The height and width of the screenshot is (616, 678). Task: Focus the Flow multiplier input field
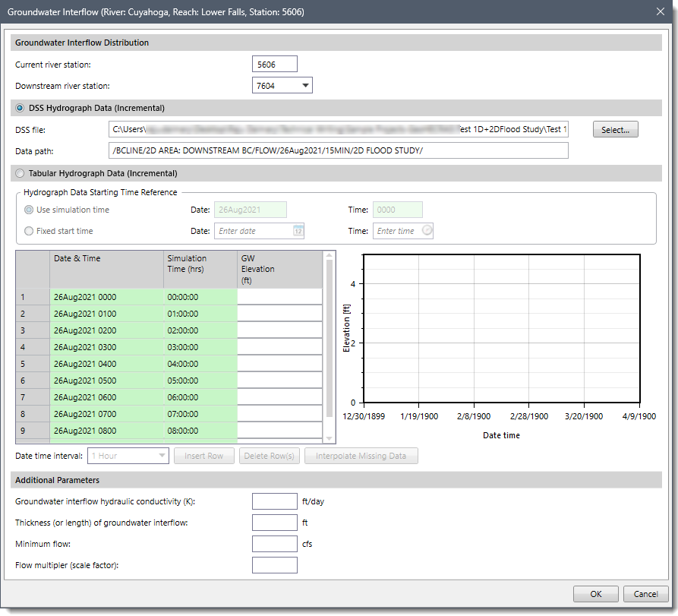[x=275, y=565]
